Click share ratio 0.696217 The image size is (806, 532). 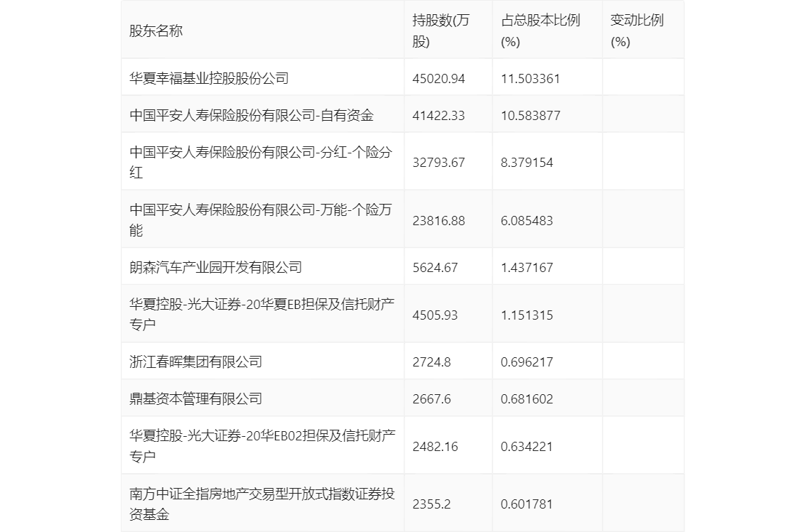[527, 362]
